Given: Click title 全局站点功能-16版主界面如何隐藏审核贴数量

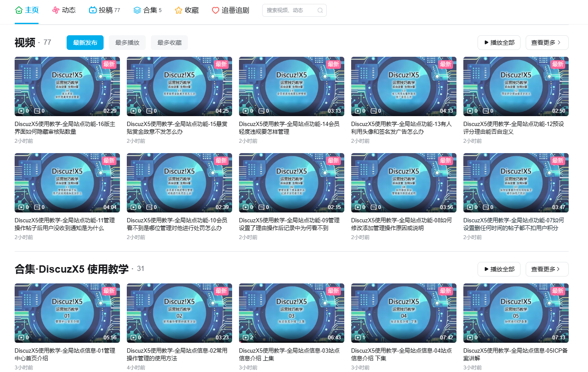Looking at the screenshot, I should 65,128.
